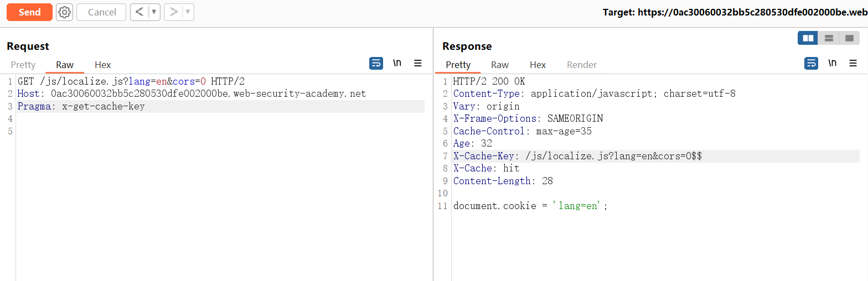Switch to side-by-side split layout
The width and height of the screenshot is (868, 281).
click(808, 38)
